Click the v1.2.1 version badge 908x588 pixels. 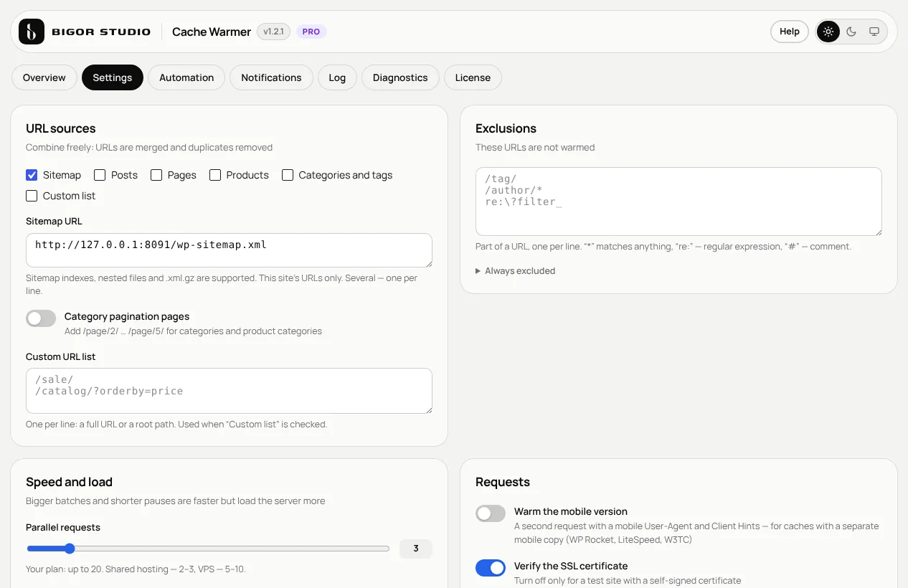click(x=274, y=32)
